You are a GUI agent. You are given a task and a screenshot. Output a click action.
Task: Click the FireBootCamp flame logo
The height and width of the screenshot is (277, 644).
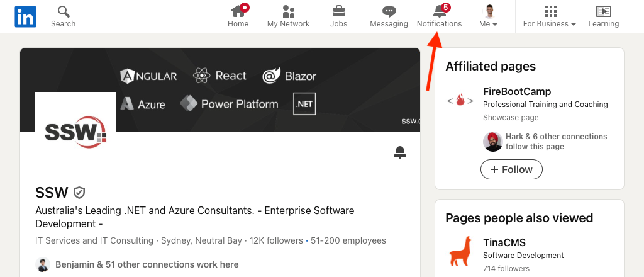(x=460, y=100)
